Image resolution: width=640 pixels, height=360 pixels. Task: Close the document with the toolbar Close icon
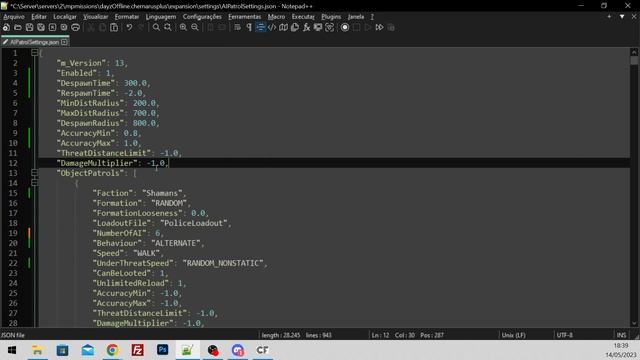tap(52, 27)
